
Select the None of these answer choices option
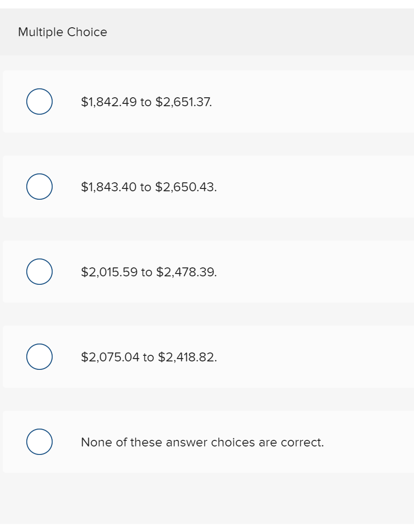click(39, 441)
